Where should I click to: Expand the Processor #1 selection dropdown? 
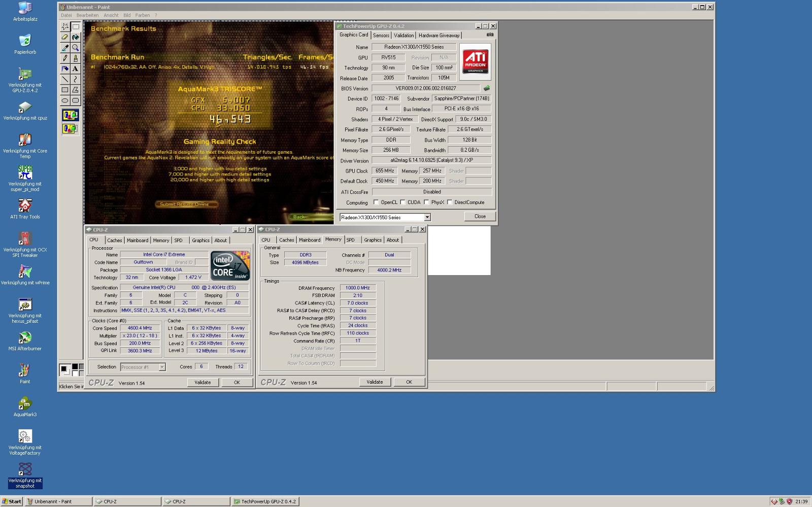pyautogui.click(x=162, y=367)
